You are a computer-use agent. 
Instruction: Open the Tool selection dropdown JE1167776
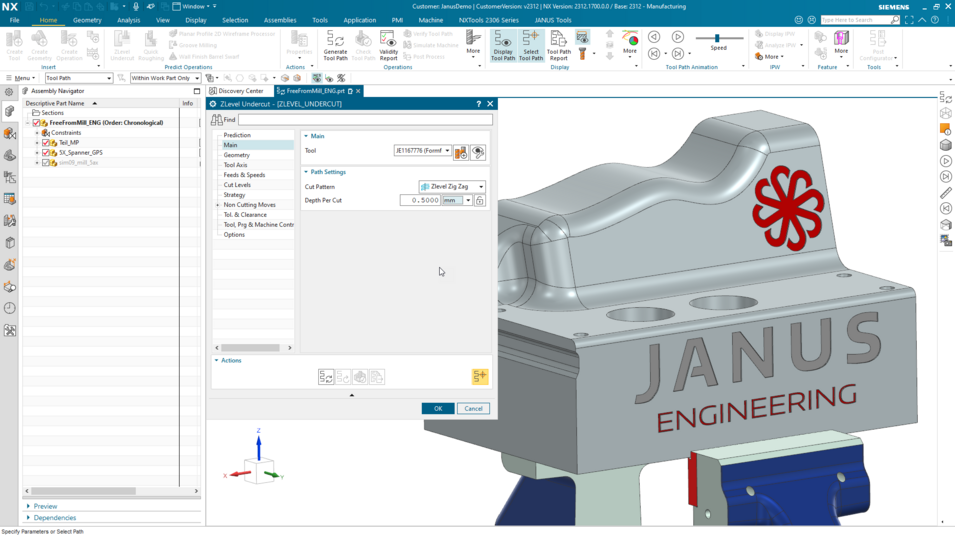tap(422, 150)
